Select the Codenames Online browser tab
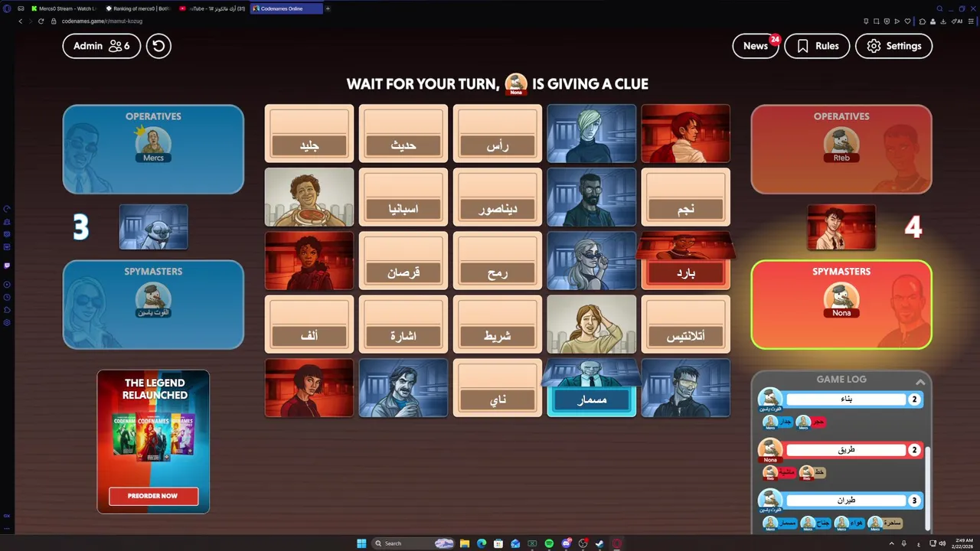 (x=286, y=8)
